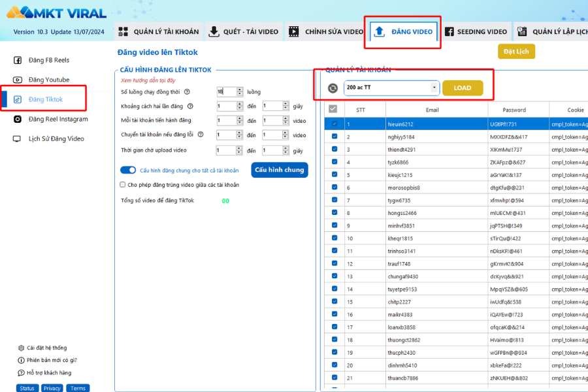Viewport: 588px width, 392px height.
Task: Uncheck the checkbox for morosopbis8
Action: (335, 188)
